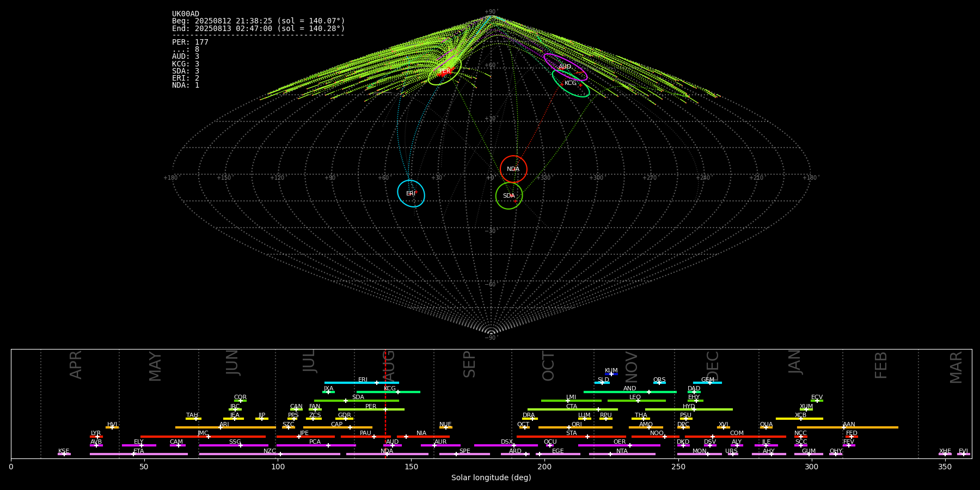Click the ORI shower bar in timeline
The image size is (980, 490).
(575, 427)
